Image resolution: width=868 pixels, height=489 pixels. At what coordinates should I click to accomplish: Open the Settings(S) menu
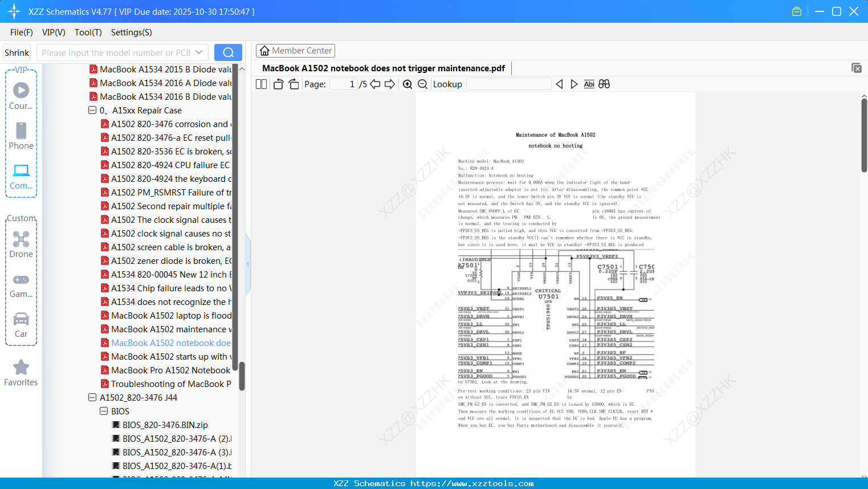point(132,32)
